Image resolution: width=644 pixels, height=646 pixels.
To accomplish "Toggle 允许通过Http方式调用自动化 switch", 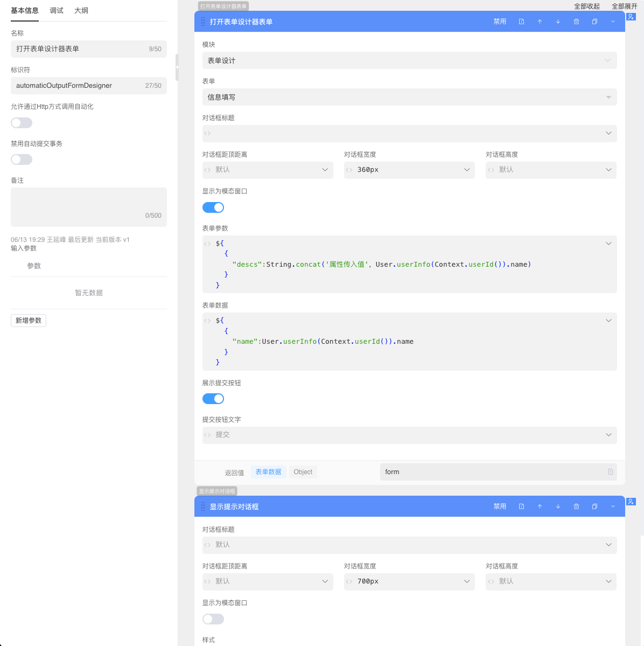I will click(22, 123).
